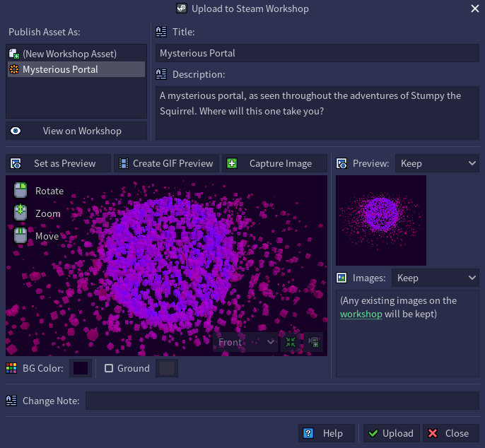This screenshot has height=448, width=485.
Task: Expand the Front view angle dropdown
Action: tap(245, 343)
